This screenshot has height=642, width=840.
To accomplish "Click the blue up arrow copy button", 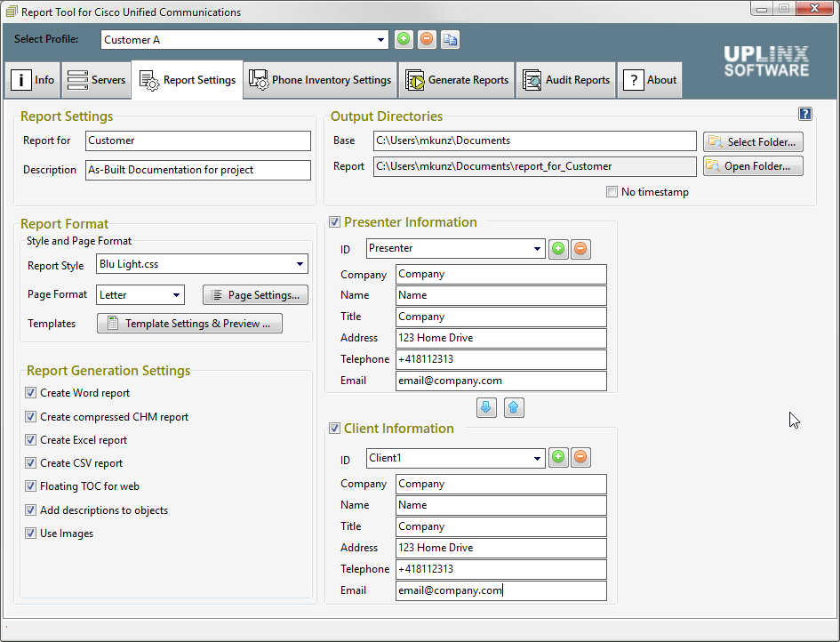I will point(514,408).
